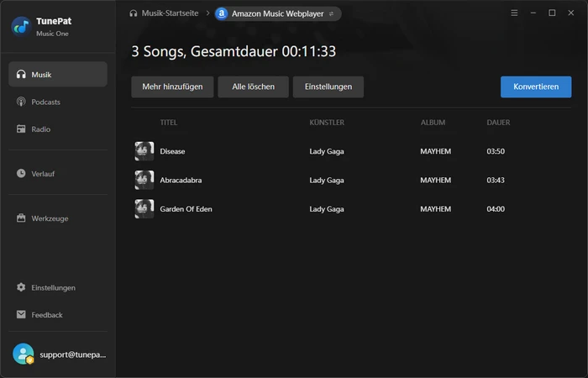Click the Alle löschen button

point(253,87)
